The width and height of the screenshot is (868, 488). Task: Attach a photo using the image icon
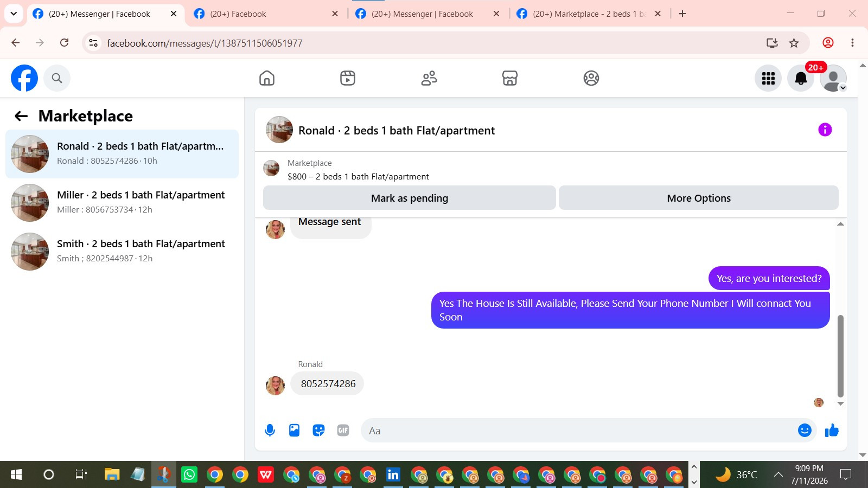(x=294, y=431)
